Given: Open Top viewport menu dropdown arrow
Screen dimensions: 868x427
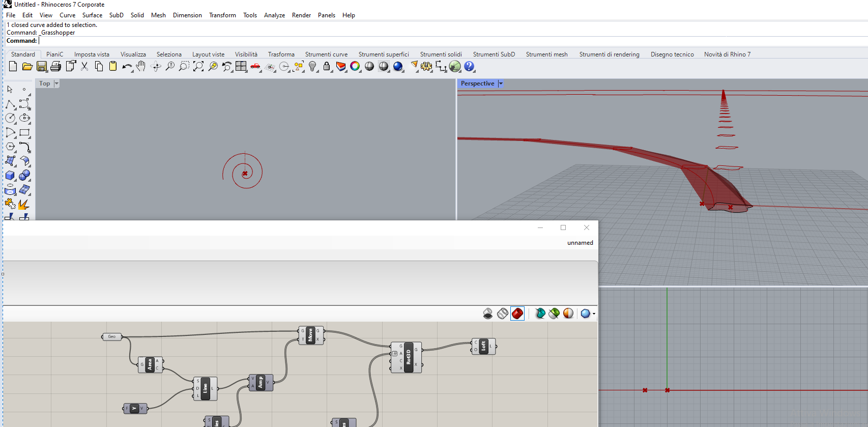Looking at the screenshot, I should point(56,83).
